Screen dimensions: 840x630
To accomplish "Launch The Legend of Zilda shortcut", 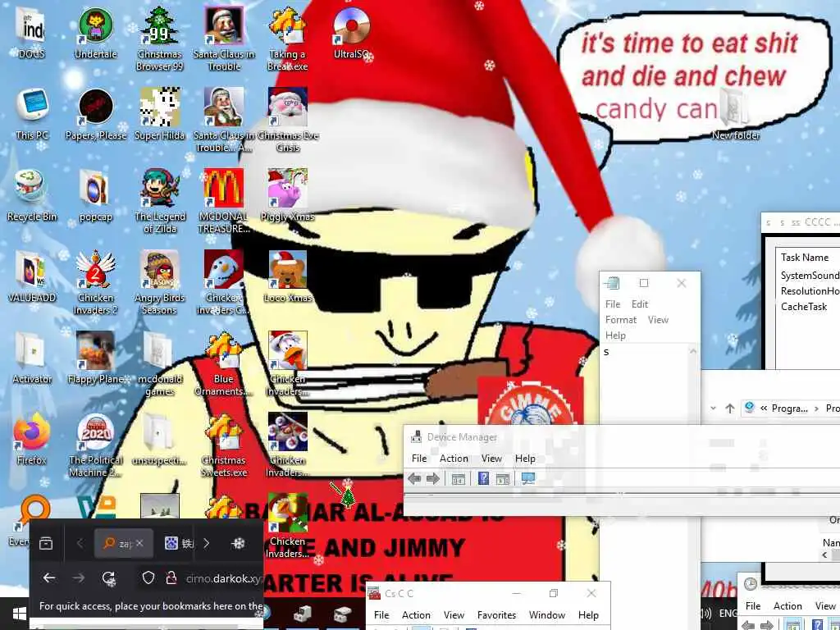I will [160, 202].
